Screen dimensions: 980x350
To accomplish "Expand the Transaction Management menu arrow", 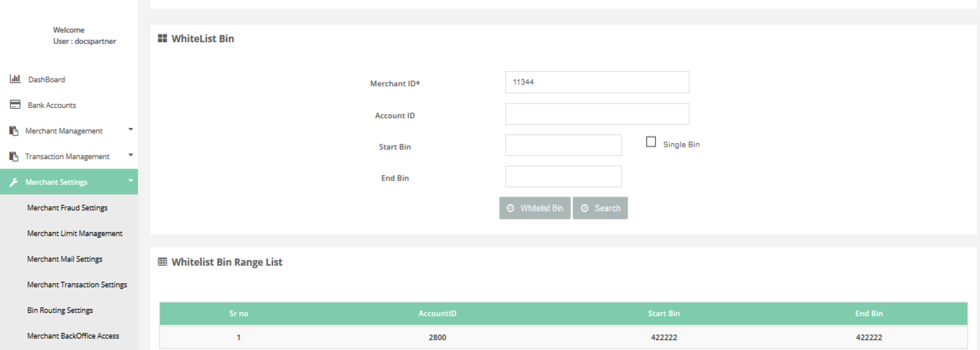I will click(x=131, y=155).
